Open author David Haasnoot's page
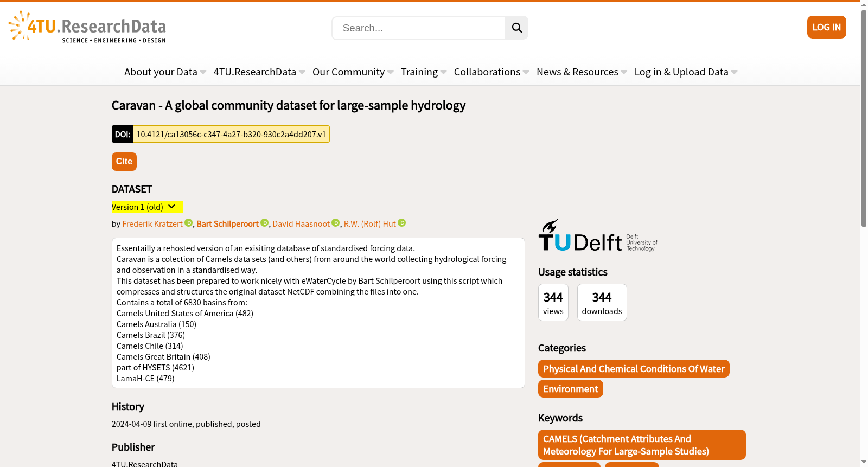 pyautogui.click(x=301, y=223)
